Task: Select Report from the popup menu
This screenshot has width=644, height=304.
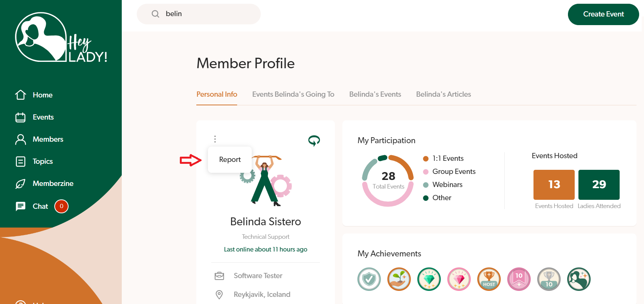Action: [230, 160]
